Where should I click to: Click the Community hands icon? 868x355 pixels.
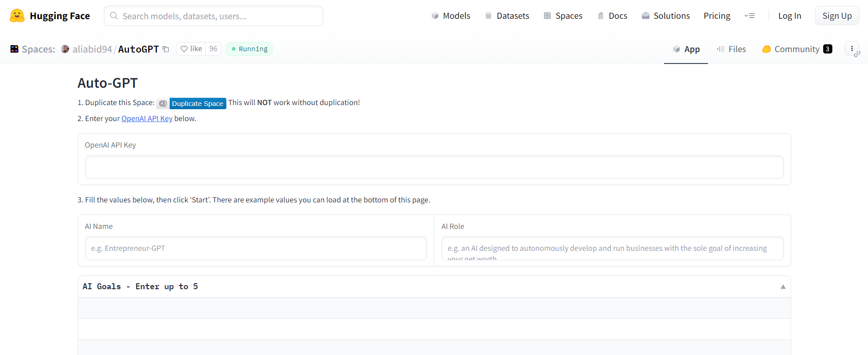click(x=766, y=49)
